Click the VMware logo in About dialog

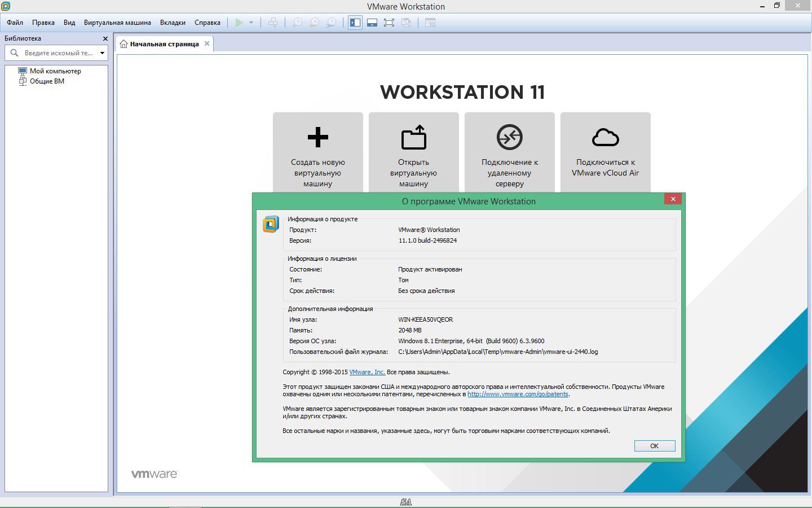[x=271, y=224]
